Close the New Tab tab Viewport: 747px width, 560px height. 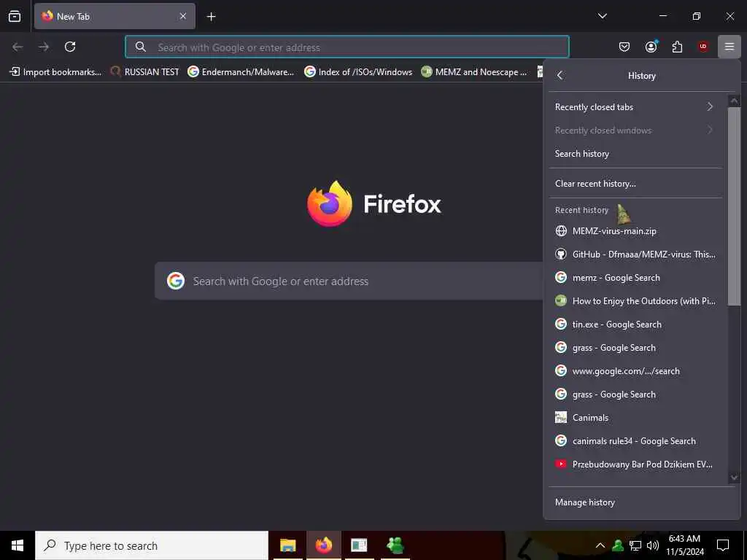(x=183, y=16)
